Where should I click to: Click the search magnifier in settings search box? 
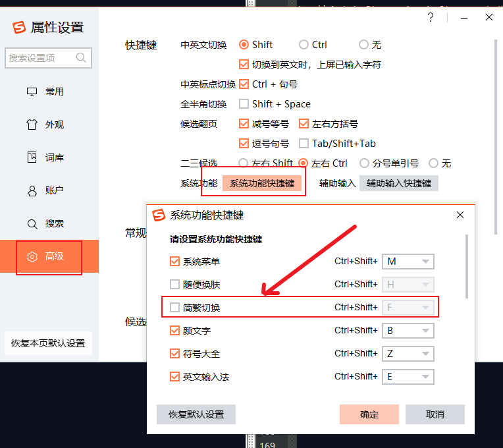(81, 58)
